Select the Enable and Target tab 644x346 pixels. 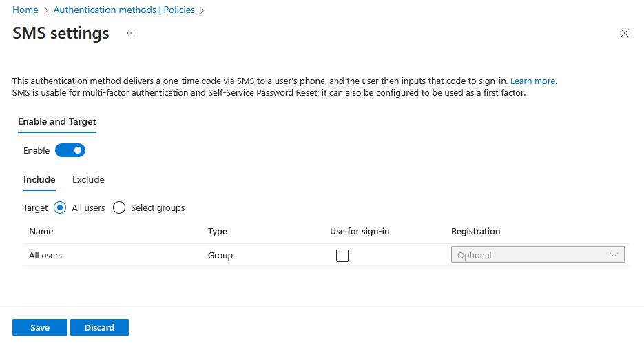pos(57,121)
